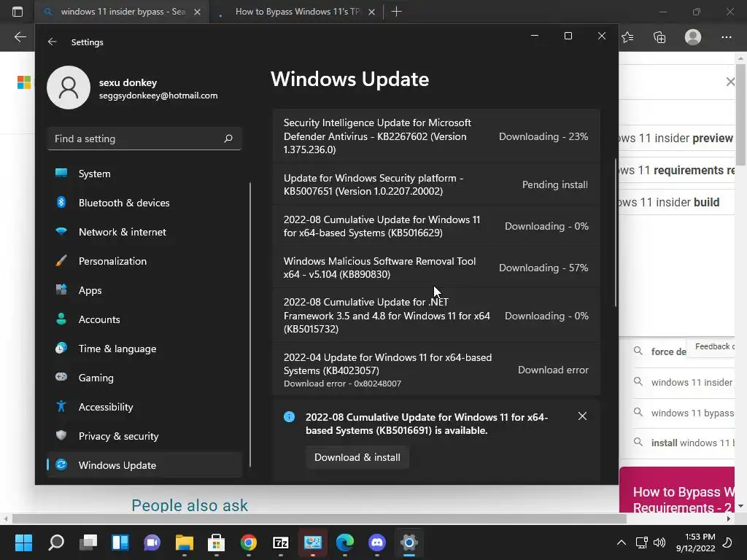Open a new browser tab
The image size is (747, 560).
[396, 12]
